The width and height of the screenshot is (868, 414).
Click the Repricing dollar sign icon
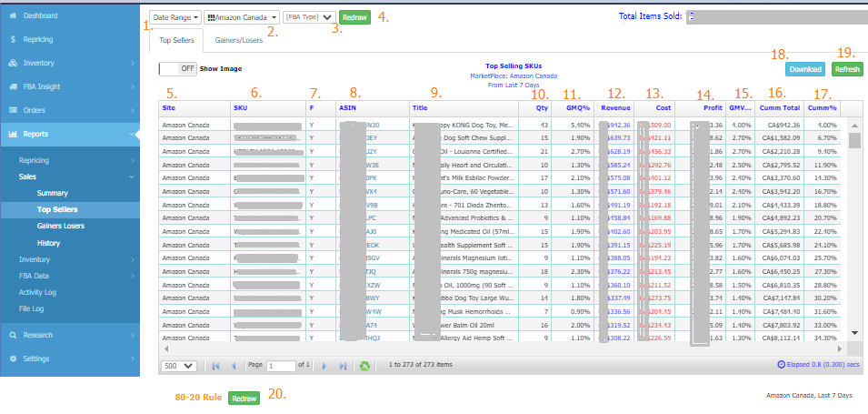(x=12, y=40)
